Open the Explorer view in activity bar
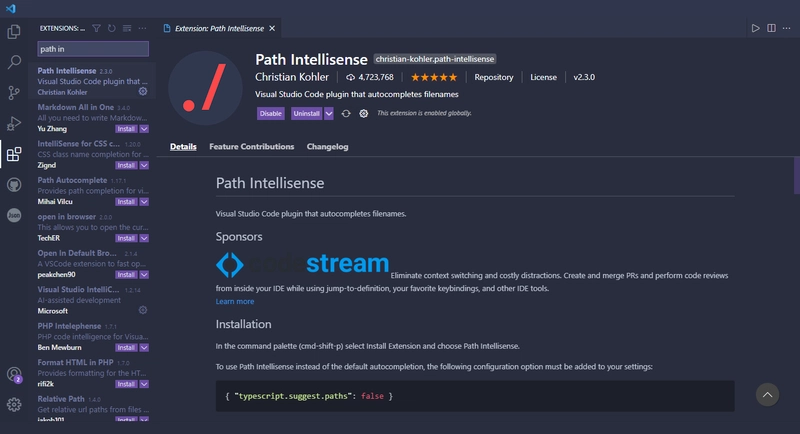This screenshot has width=800, height=434. (x=14, y=32)
